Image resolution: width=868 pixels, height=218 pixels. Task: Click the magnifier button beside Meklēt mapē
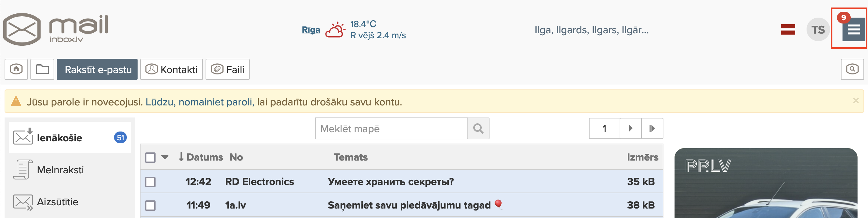click(478, 129)
